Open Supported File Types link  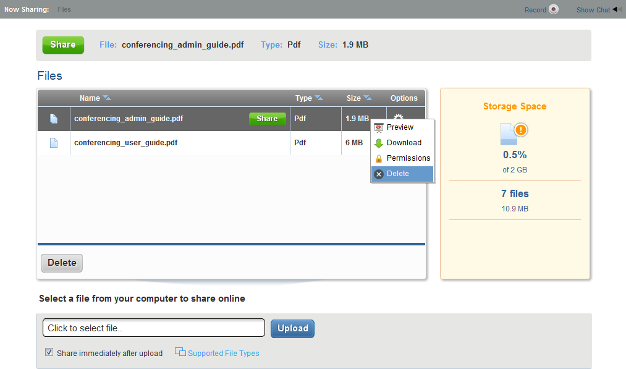(224, 353)
